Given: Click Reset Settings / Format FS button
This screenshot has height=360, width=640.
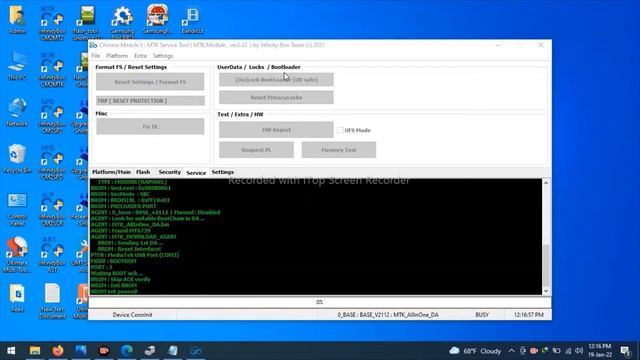Looking at the screenshot, I should pyautogui.click(x=150, y=82).
